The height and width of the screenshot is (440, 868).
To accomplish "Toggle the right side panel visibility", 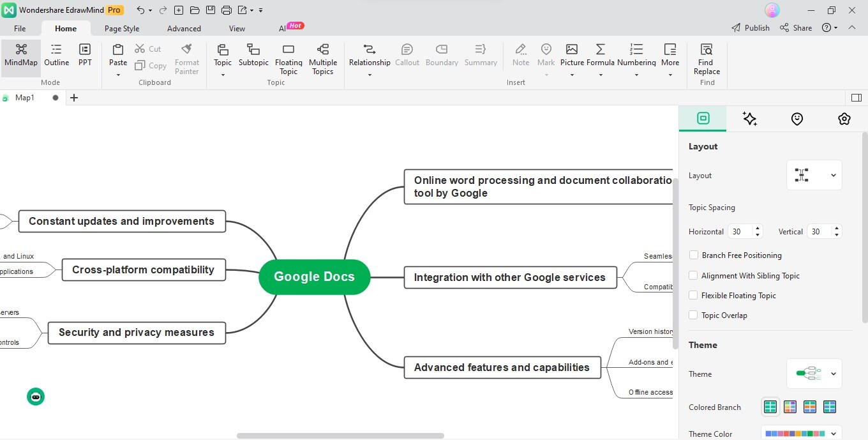I will coord(857,98).
